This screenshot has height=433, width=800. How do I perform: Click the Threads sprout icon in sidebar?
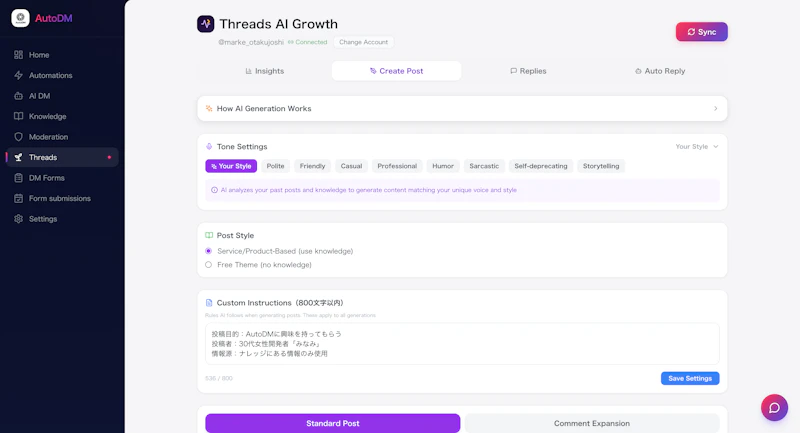(x=18, y=157)
